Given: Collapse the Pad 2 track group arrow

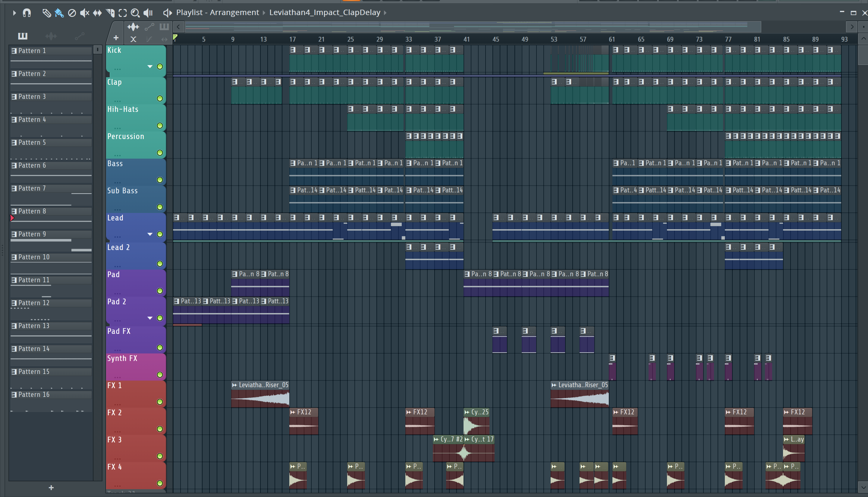Looking at the screenshot, I should point(150,318).
